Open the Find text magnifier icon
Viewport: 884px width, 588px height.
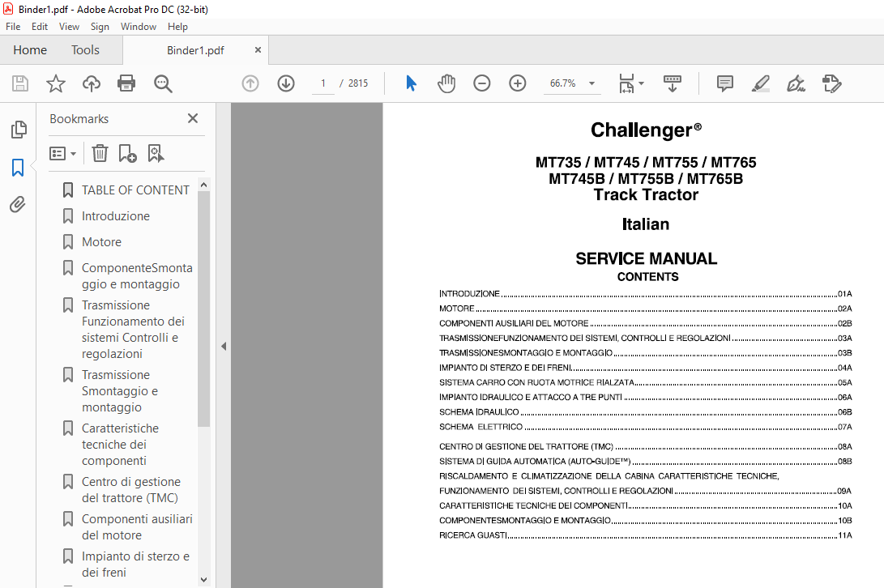(163, 83)
